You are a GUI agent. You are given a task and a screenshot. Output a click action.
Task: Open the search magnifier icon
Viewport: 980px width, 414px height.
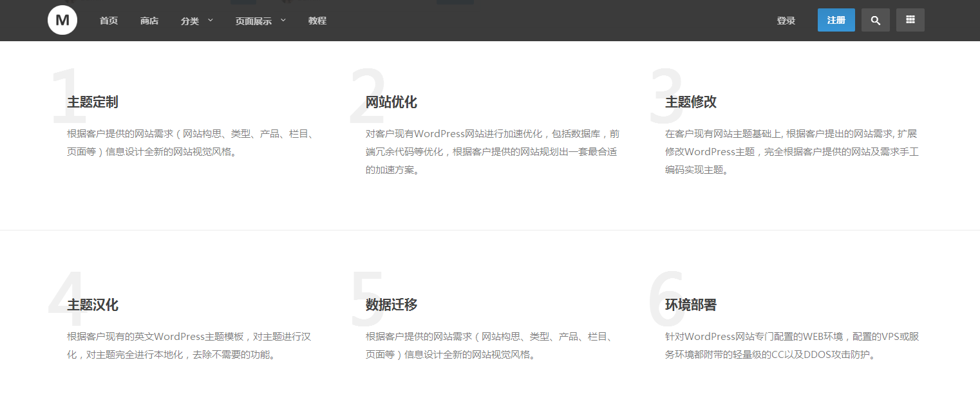click(x=875, y=20)
